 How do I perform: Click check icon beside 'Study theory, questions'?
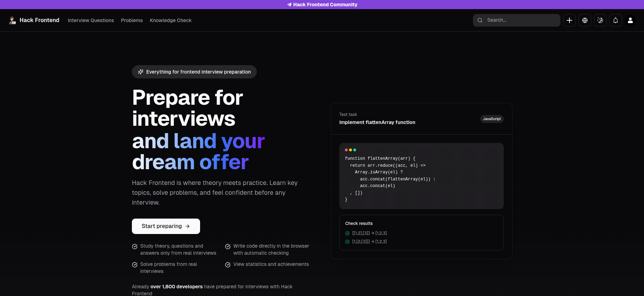click(x=135, y=247)
